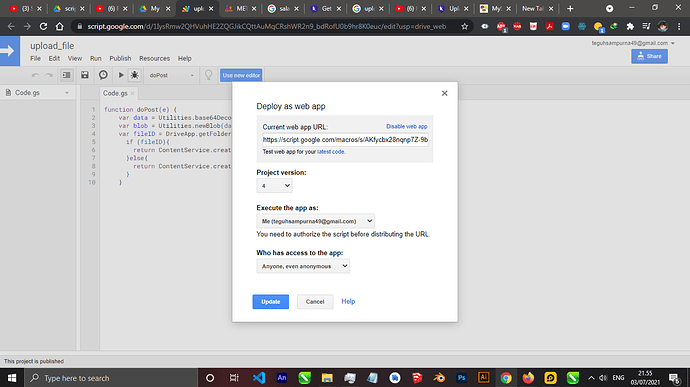Click the Indent formatting toolbar icon
The height and width of the screenshot is (387, 690).
[x=66, y=75]
